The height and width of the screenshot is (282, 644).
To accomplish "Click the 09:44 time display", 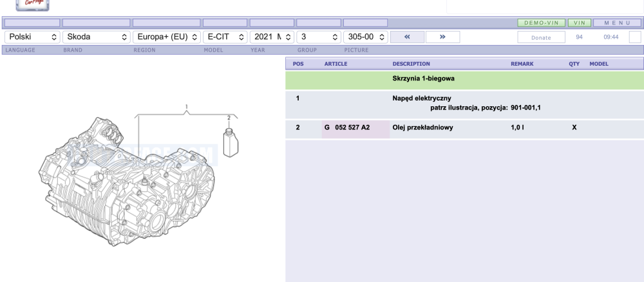I will tap(611, 37).
